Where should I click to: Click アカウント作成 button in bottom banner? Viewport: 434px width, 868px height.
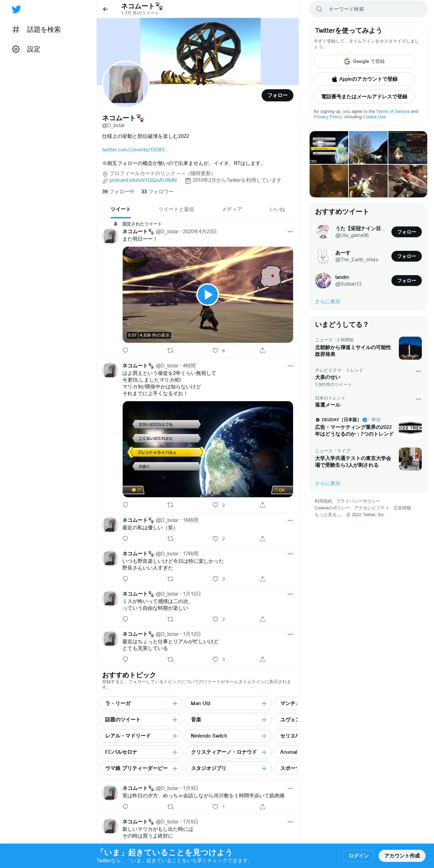click(402, 856)
